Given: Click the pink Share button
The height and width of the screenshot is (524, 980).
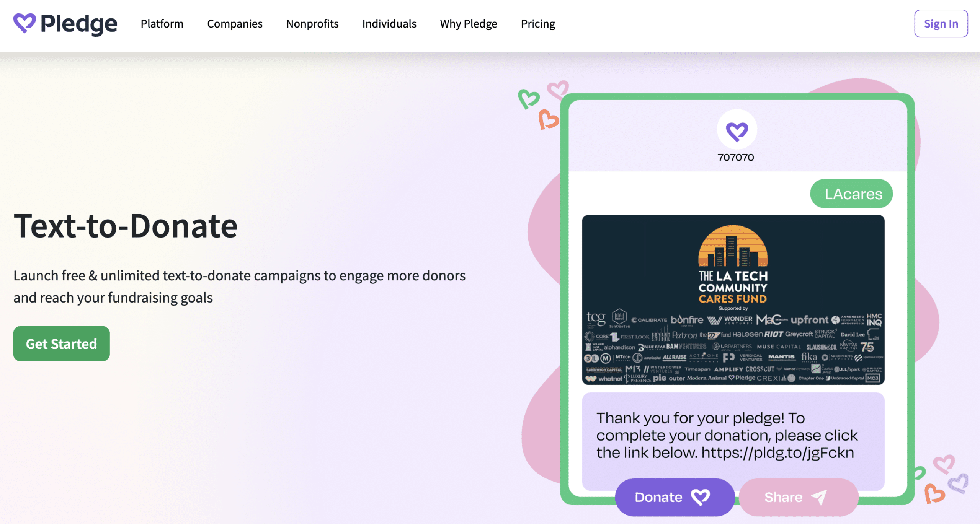Looking at the screenshot, I should coord(799,497).
